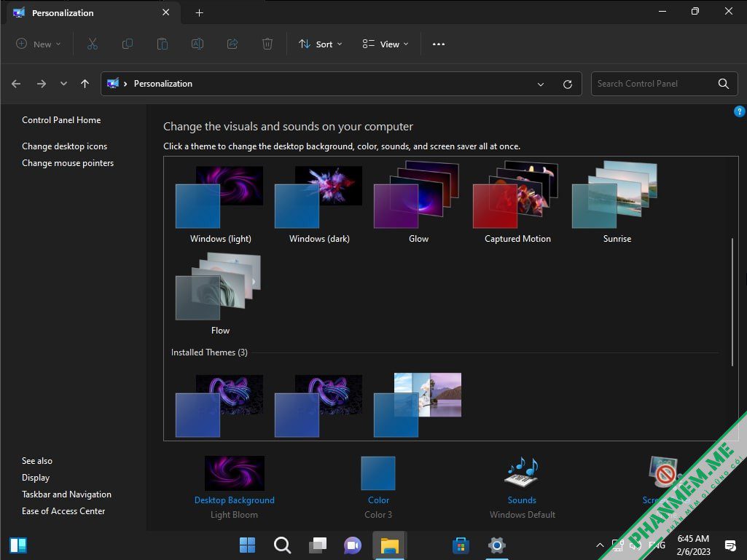Open the blue Help question mark
Viewport: 747px width, 560px height.
click(739, 111)
